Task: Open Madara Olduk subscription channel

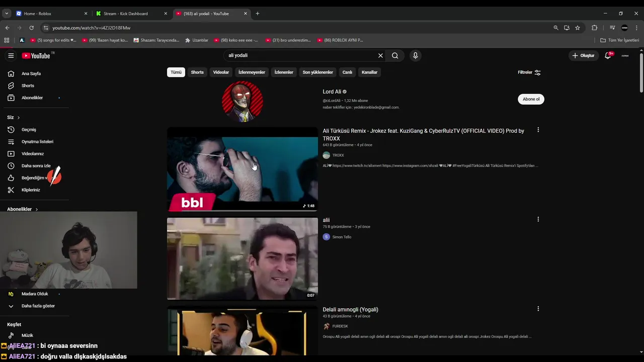Action: point(35,294)
